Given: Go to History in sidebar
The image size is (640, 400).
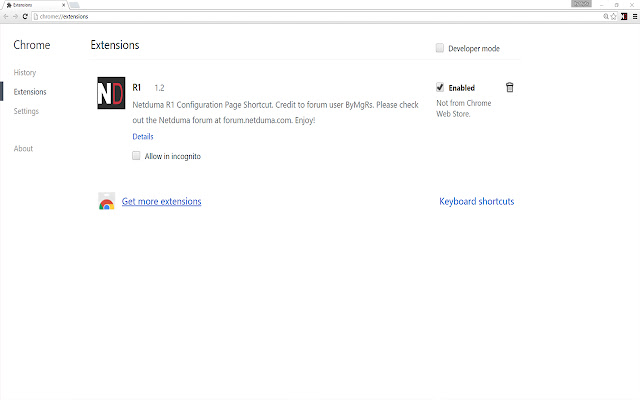Looking at the screenshot, I should (24, 72).
